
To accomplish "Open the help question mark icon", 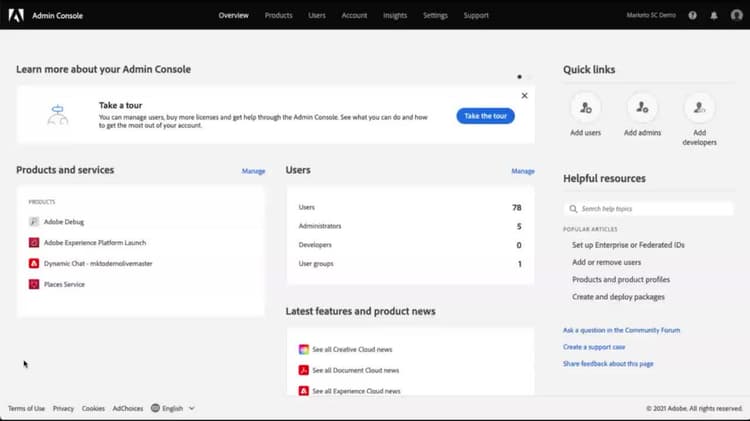I will click(692, 15).
